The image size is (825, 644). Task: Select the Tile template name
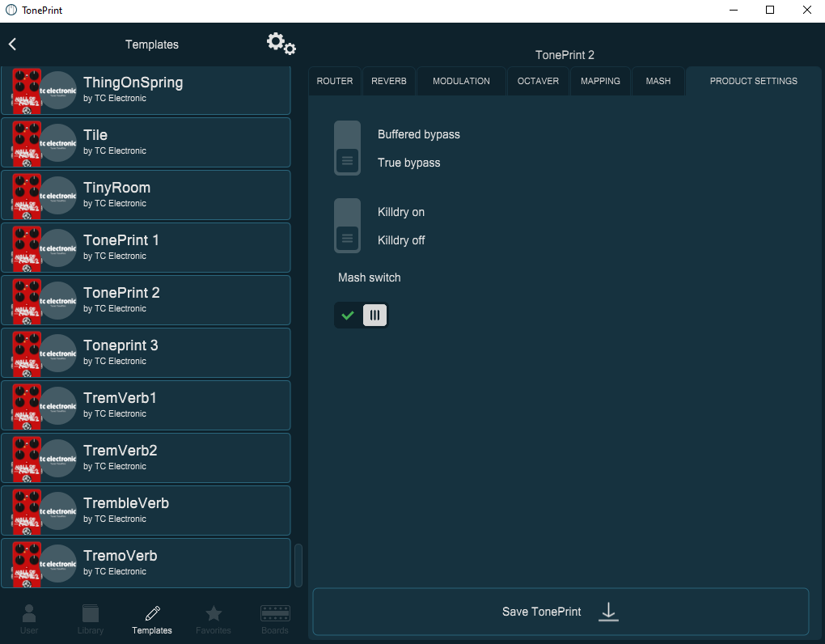pyautogui.click(x=95, y=135)
